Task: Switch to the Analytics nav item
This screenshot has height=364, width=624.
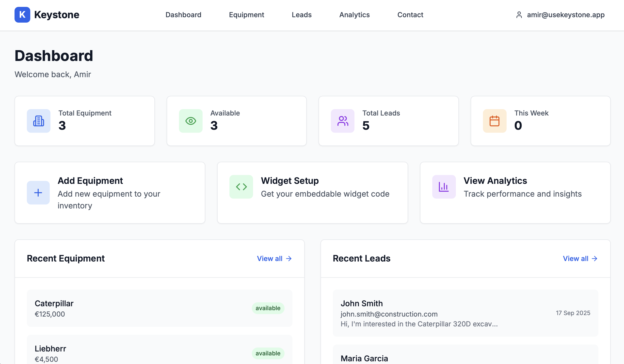Action: pyautogui.click(x=354, y=15)
